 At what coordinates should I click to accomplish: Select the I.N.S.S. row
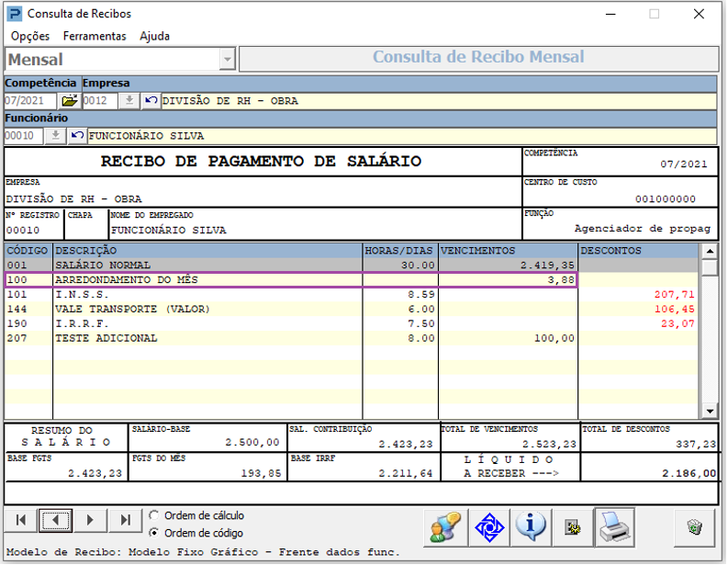click(x=352, y=294)
